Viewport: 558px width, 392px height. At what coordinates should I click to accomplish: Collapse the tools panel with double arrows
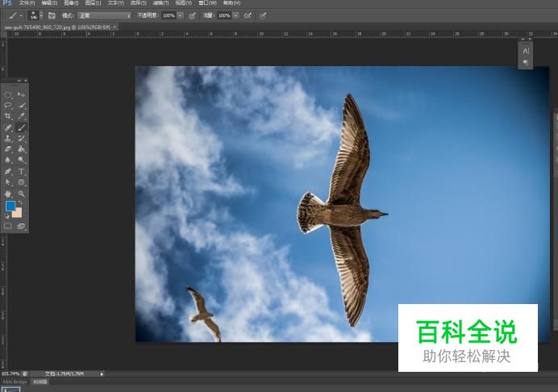point(19,81)
